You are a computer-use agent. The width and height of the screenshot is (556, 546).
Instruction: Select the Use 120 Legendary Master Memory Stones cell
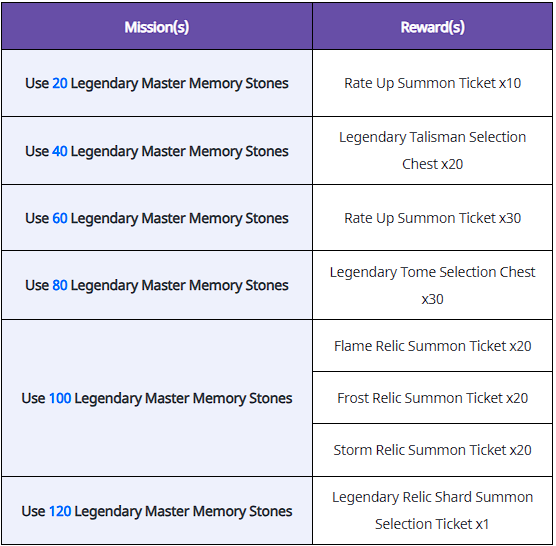pos(157,511)
